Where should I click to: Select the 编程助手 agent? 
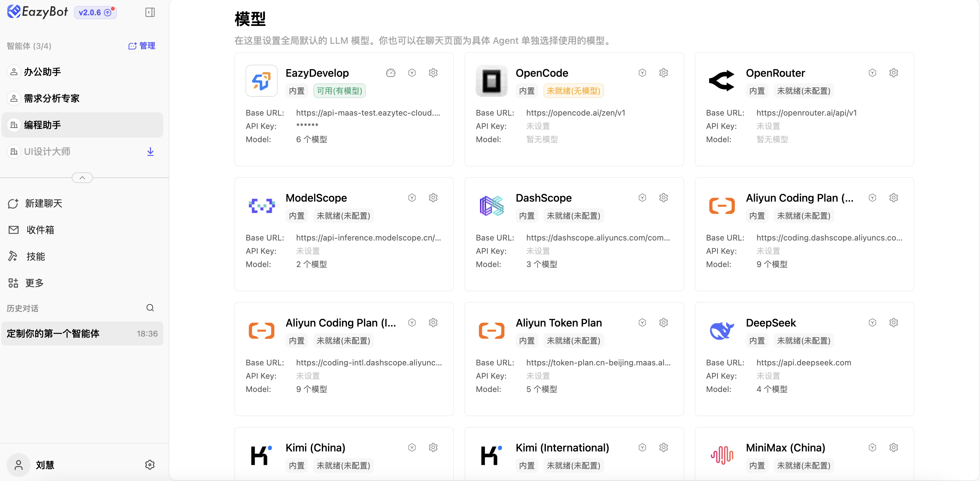pos(82,125)
